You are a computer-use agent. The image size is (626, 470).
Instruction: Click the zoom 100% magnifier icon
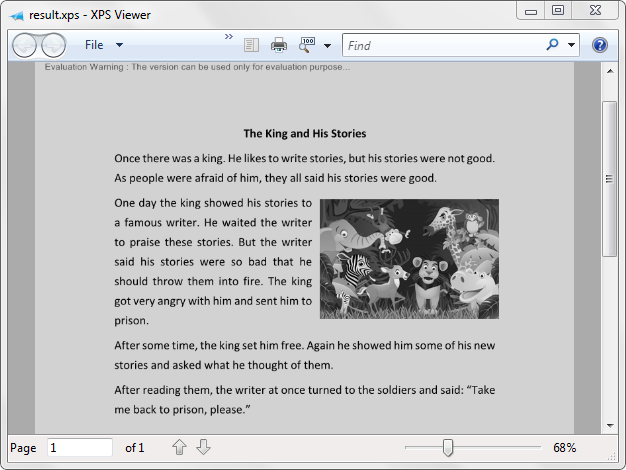click(x=307, y=45)
